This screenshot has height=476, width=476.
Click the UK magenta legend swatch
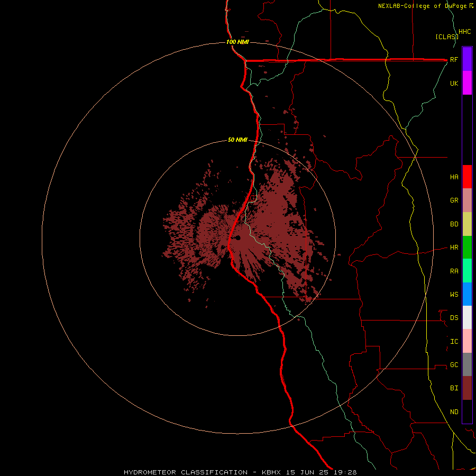[x=467, y=83]
